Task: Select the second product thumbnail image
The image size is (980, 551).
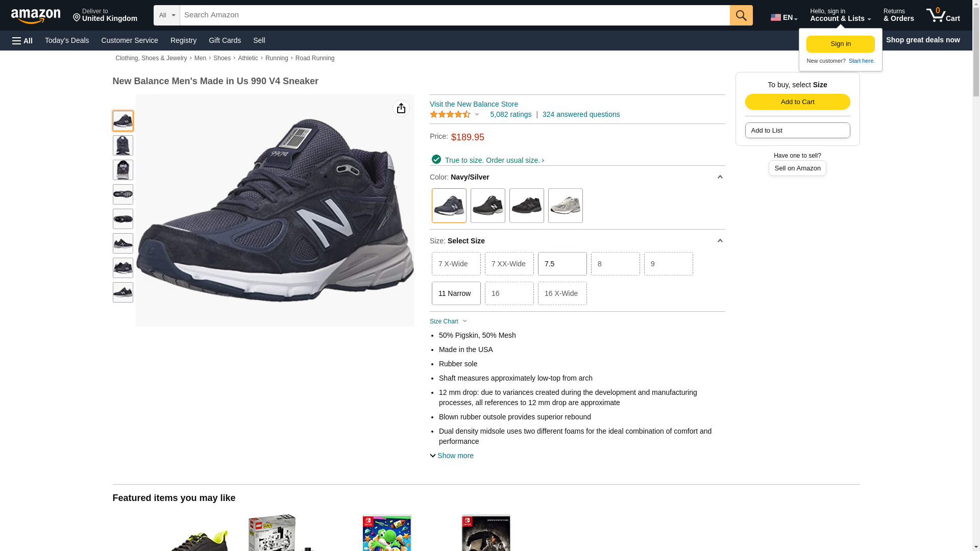Action: coord(122,145)
